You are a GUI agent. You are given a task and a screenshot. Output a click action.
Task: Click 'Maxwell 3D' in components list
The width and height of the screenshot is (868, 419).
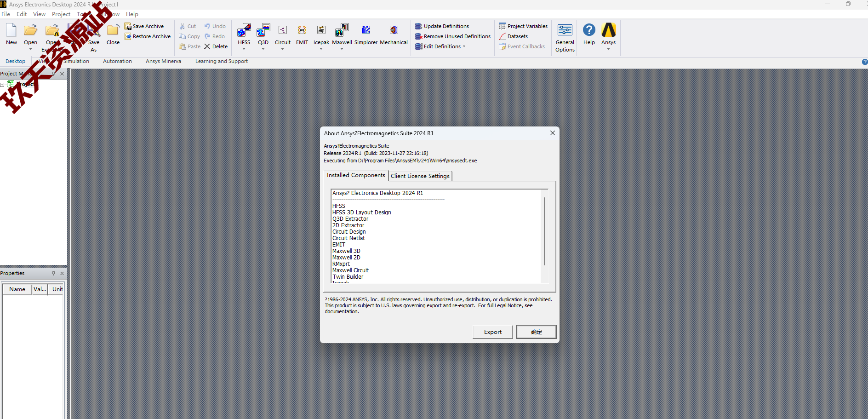[346, 251]
